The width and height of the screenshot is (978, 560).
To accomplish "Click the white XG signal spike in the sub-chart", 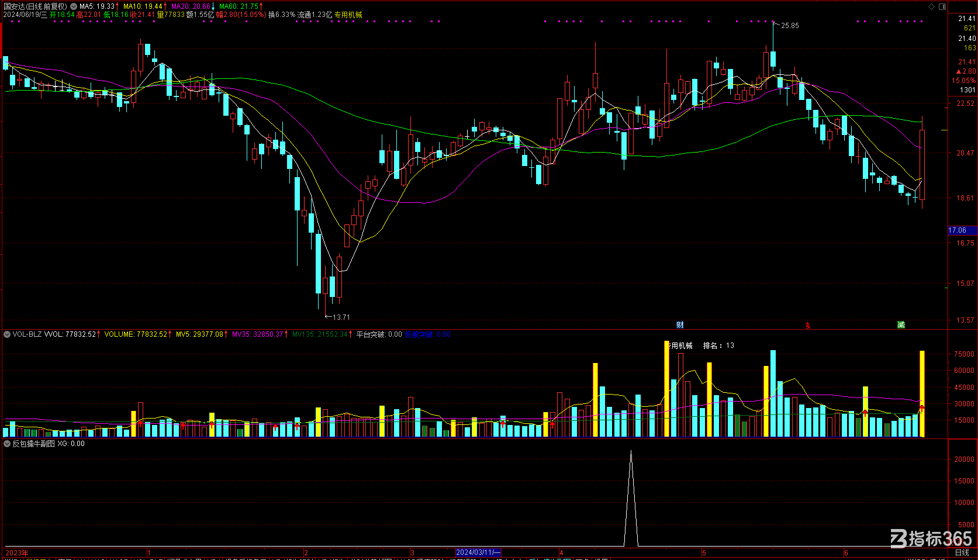I will [631, 499].
